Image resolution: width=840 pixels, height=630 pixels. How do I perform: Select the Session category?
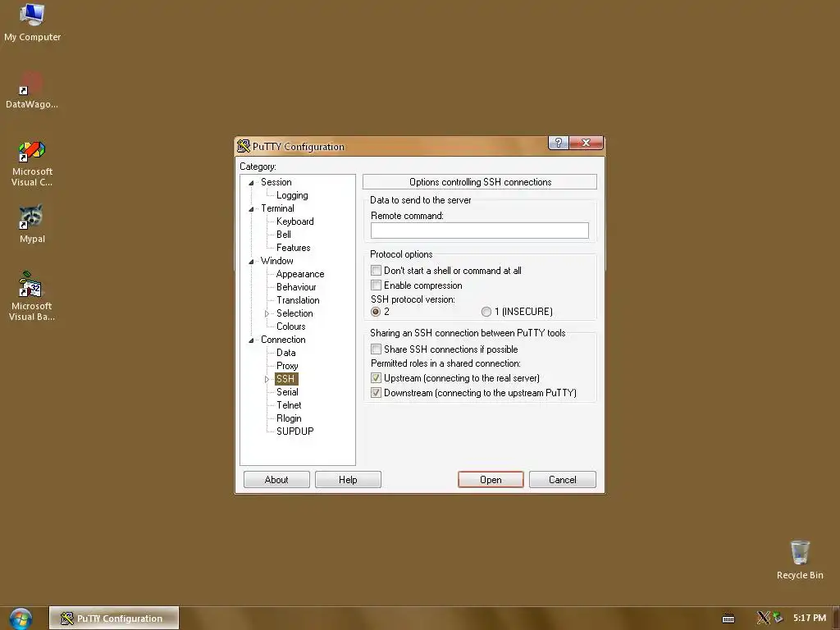coord(276,182)
